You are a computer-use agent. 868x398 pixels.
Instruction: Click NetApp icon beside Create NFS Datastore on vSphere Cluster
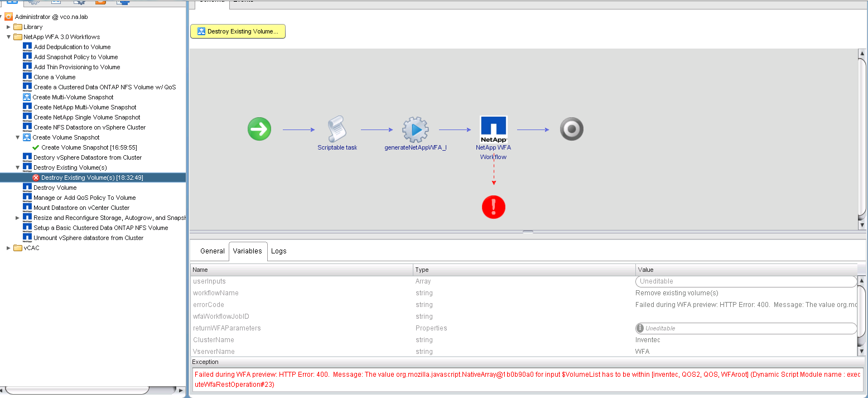(x=27, y=127)
